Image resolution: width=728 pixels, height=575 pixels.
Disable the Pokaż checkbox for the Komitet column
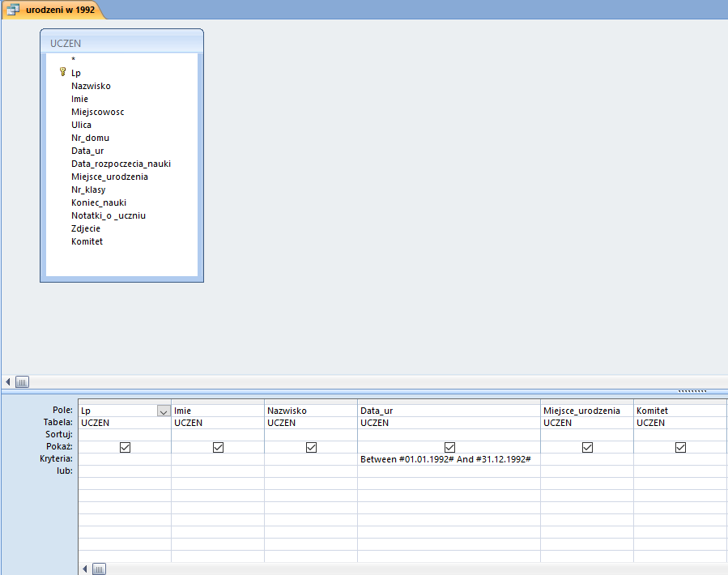point(680,447)
